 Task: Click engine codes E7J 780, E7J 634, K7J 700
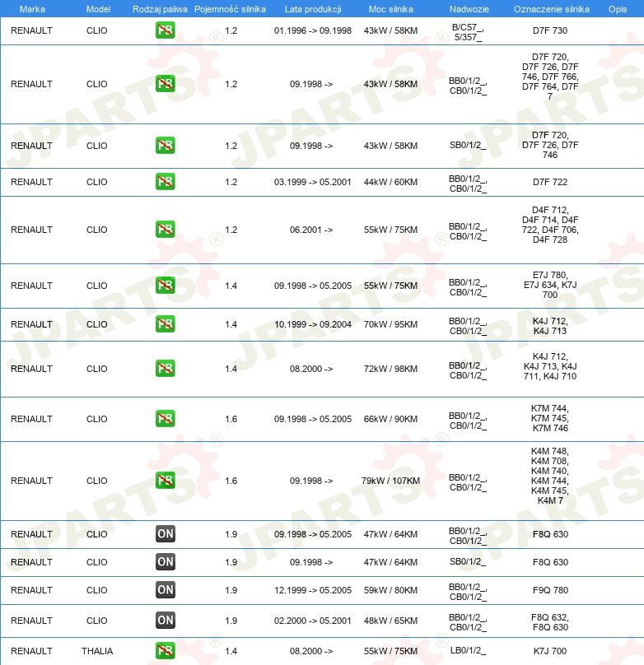[550, 285]
